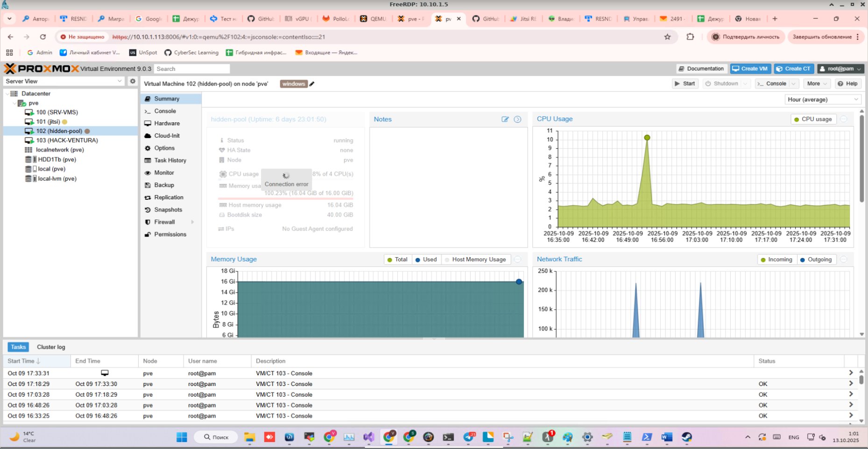
Task: Click the Documentation button
Action: point(701,69)
